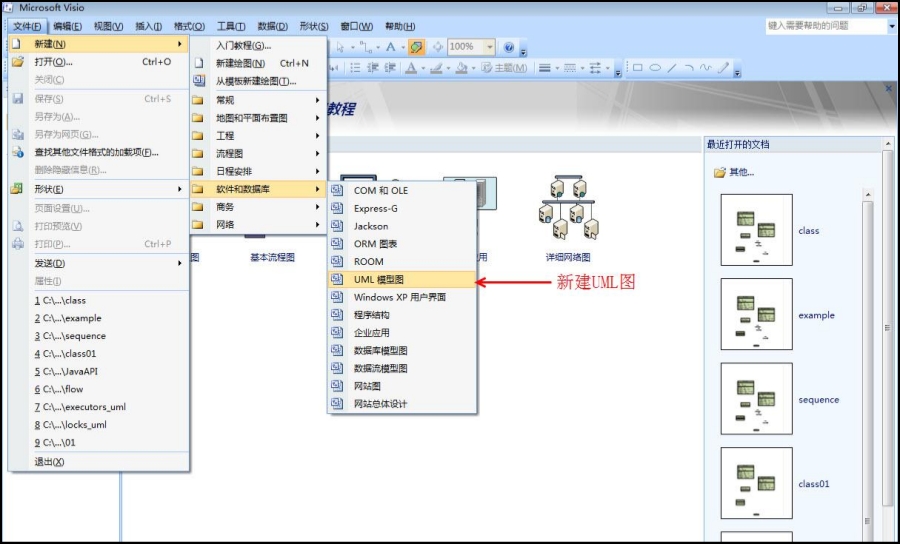Image resolution: width=900 pixels, height=544 pixels.
Task: Click the detailed network diagram server icon
Action: coord(568,207)
